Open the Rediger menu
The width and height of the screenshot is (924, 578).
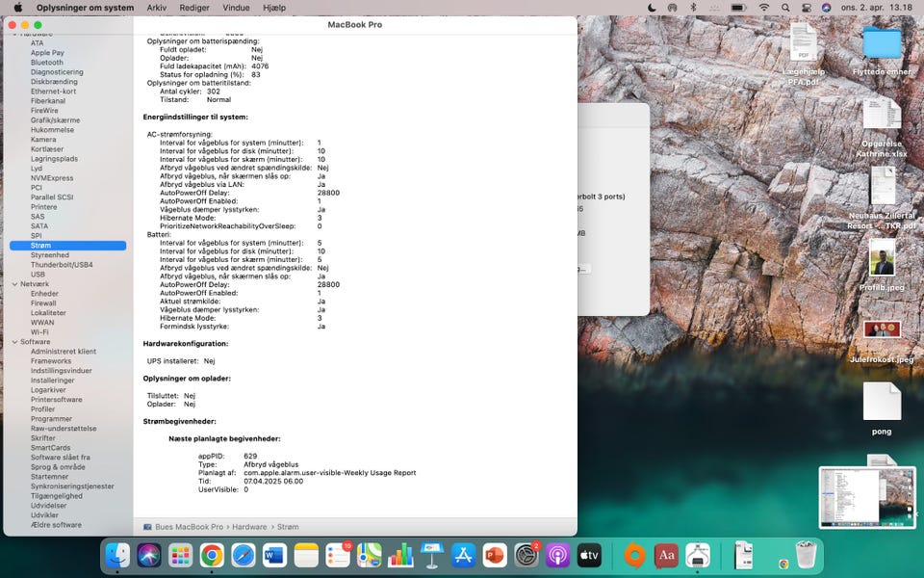[194, 8]
